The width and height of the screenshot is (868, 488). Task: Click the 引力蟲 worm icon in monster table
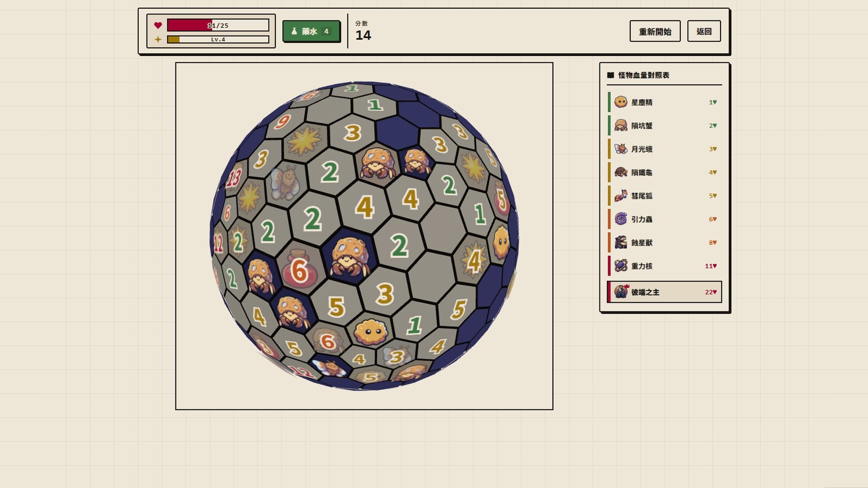click(621, 219)
